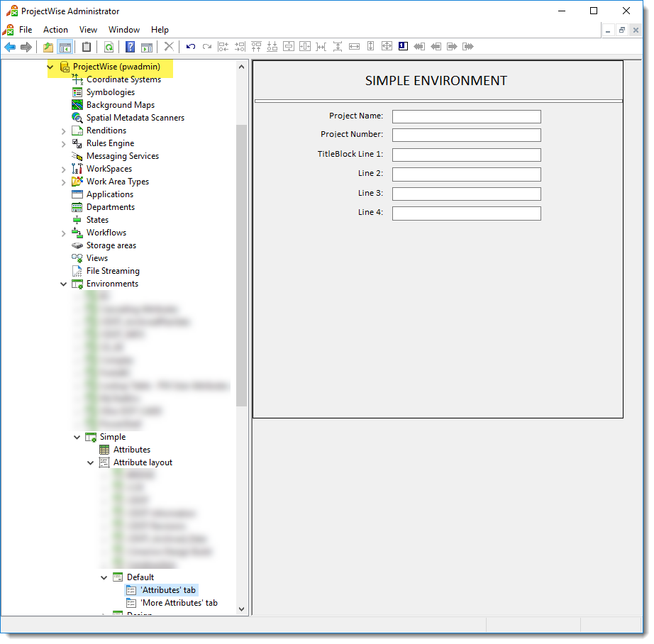This screenshot has height=644, width=654.
Task: Select Spatial Metadata Scanners node
Action: tap(135, 118)
